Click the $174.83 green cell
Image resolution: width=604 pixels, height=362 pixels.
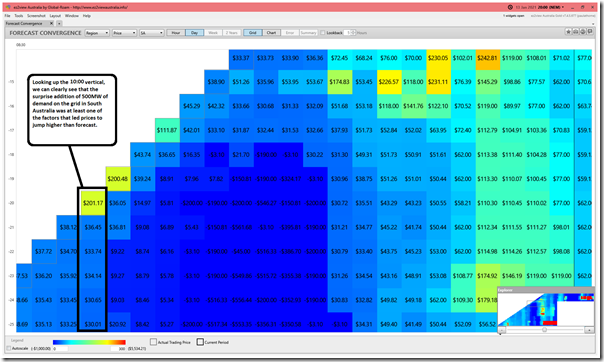[339, 82]
